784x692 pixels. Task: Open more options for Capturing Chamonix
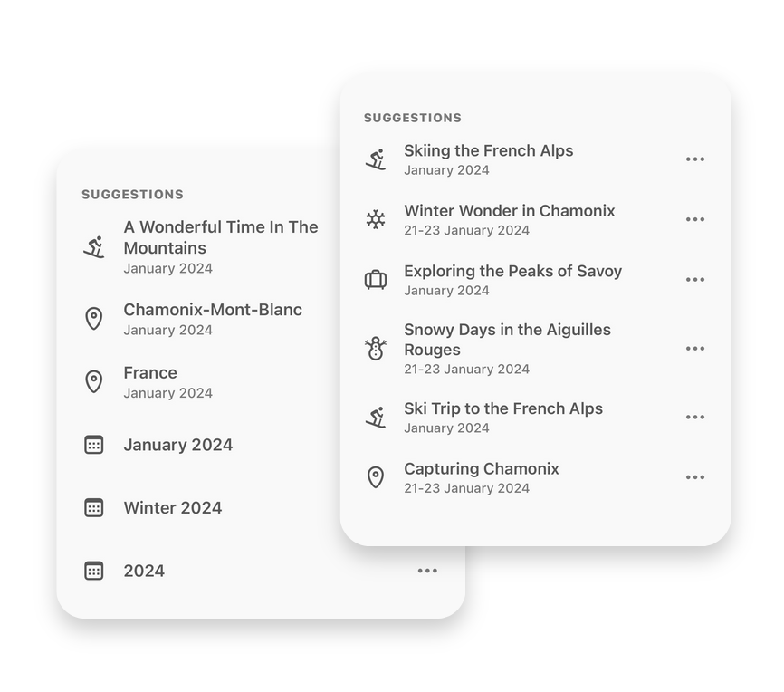(695, 477)
